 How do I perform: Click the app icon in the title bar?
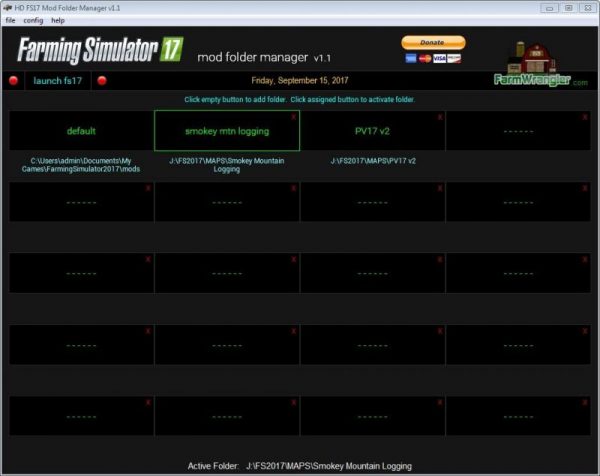7,8
